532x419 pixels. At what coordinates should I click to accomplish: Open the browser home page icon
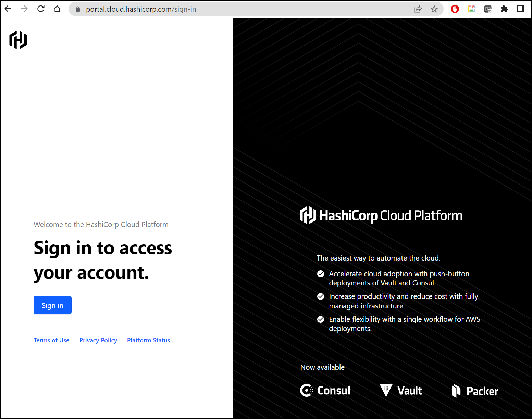pos(57,9)
